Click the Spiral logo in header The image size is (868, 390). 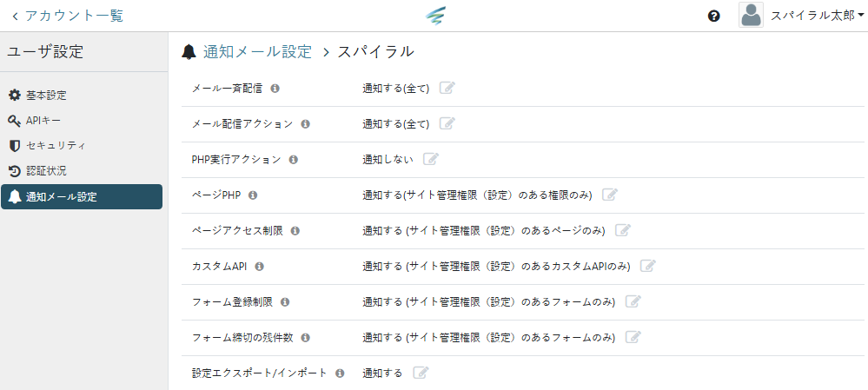(x=435, y=16)
